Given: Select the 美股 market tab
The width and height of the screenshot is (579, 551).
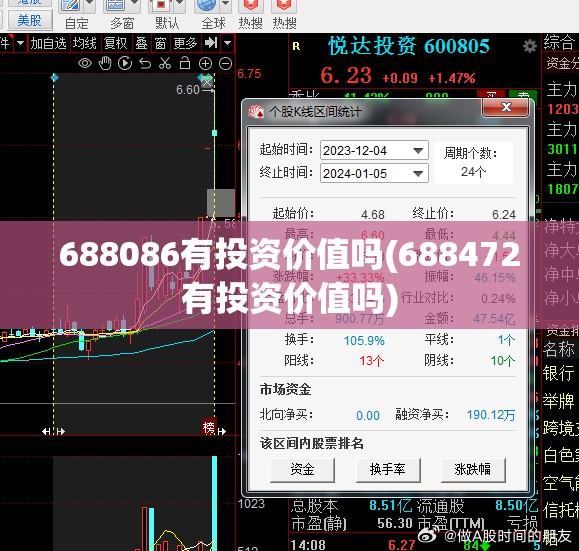Looking at the screenshot, I should pos(30,20).
